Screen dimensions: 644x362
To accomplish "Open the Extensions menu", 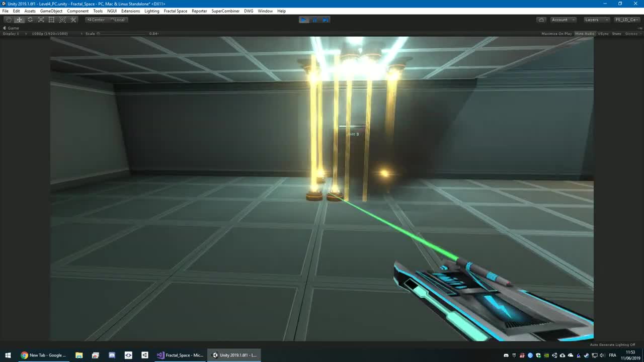I will pos(131,11).
